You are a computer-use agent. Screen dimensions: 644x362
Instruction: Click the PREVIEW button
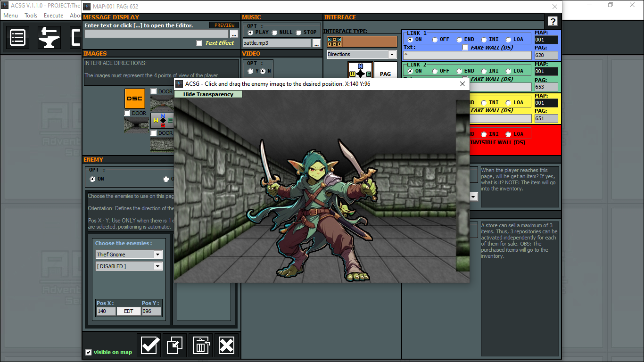click(224, 25)
